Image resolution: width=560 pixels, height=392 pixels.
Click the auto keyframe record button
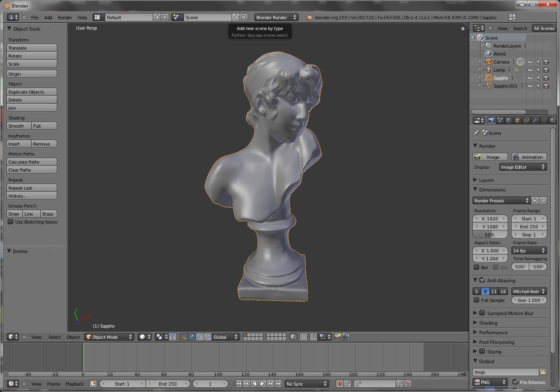[339, 384]
